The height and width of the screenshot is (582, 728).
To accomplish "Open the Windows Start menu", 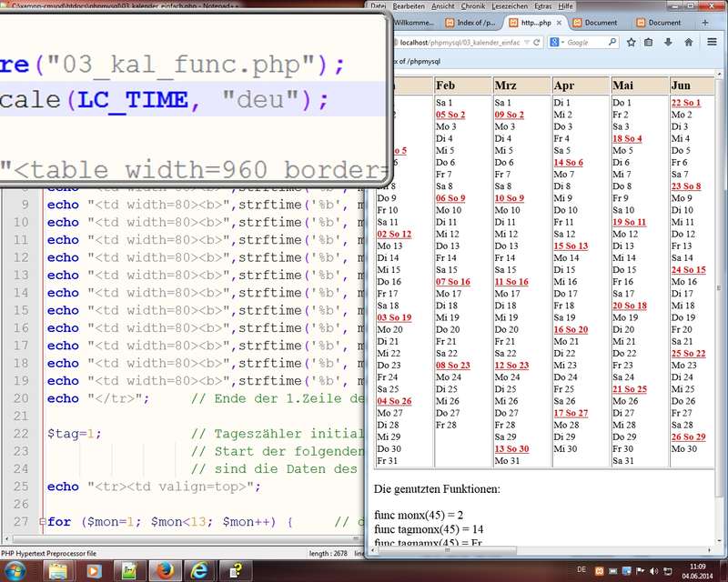I will (16, 570).
